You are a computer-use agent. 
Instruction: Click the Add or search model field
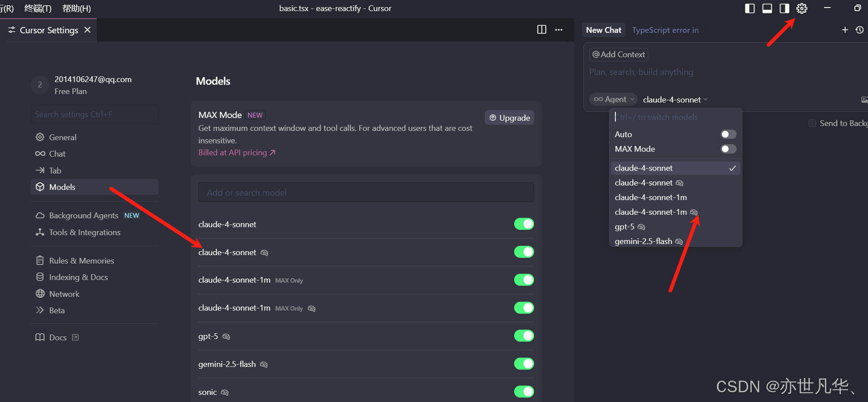point(366,192)
